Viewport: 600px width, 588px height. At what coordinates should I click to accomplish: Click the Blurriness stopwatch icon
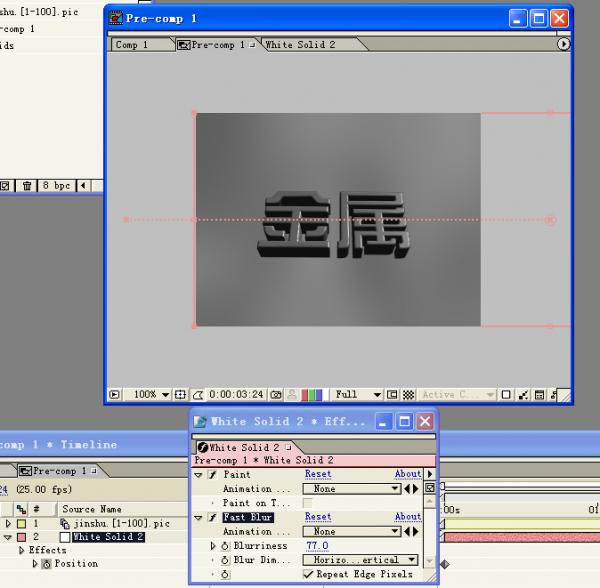coord(225,546)
